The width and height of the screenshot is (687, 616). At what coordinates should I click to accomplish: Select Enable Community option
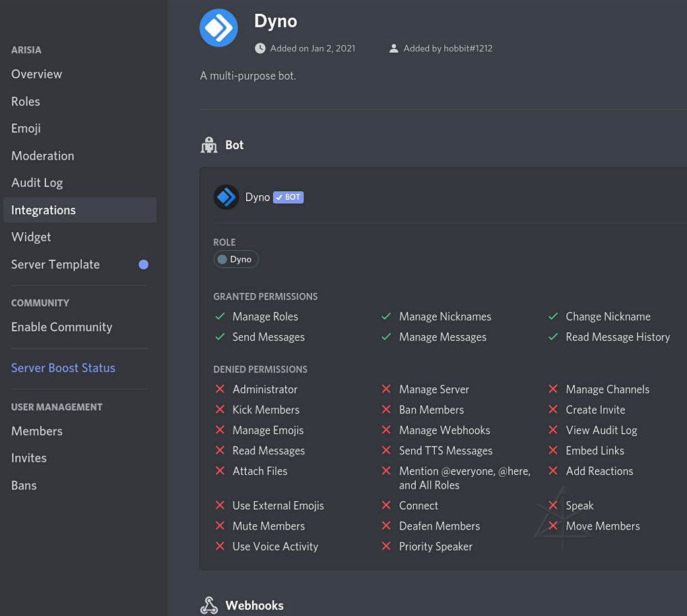click(x=62, y=327)
